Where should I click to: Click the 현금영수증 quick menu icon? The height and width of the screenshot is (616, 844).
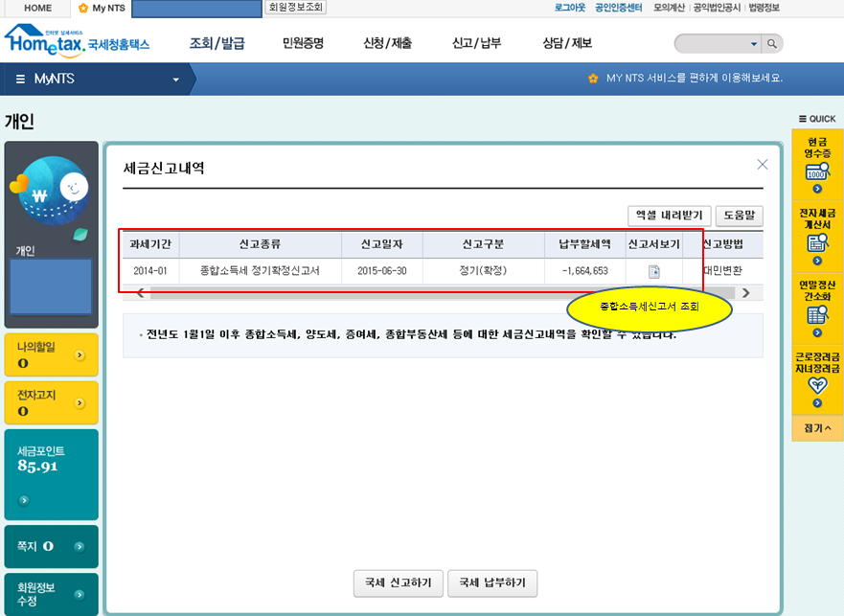pyautogui.click(x=817, y=172)
